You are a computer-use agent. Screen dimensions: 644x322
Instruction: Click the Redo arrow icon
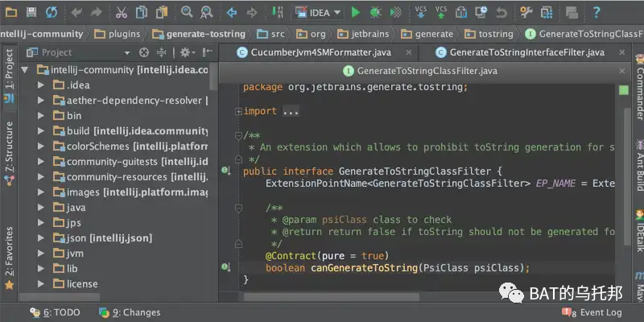coord(96,12)
